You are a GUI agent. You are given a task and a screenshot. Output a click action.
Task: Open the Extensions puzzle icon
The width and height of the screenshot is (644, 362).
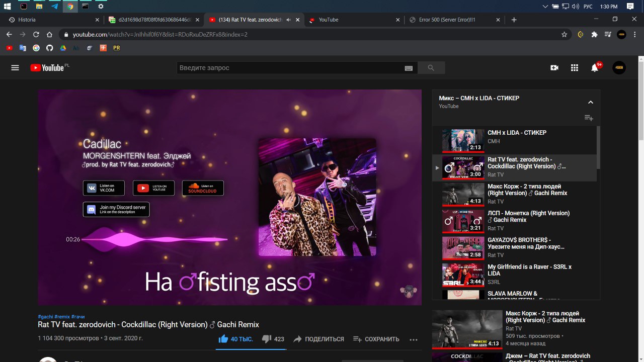[594, 35]
